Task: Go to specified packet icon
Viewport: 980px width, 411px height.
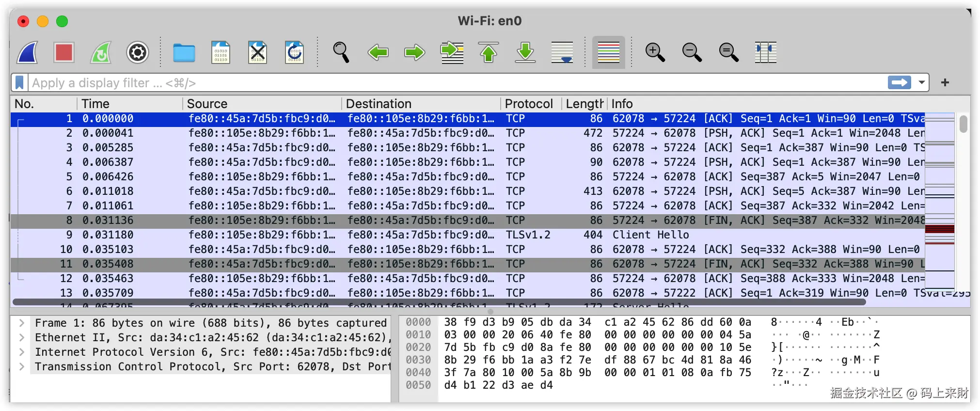Action: click(x=452, y=52)
